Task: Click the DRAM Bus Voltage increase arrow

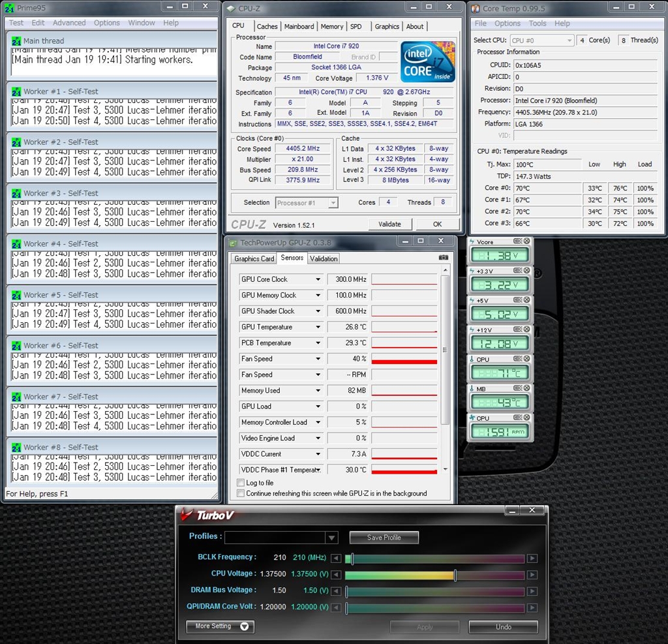Action: coord(532,592)
